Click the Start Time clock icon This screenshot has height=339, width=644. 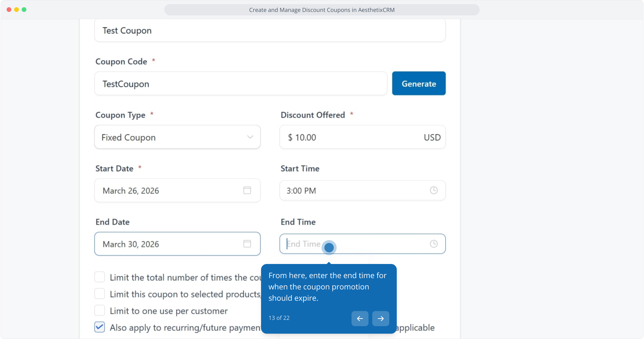[x=434, y=190]
